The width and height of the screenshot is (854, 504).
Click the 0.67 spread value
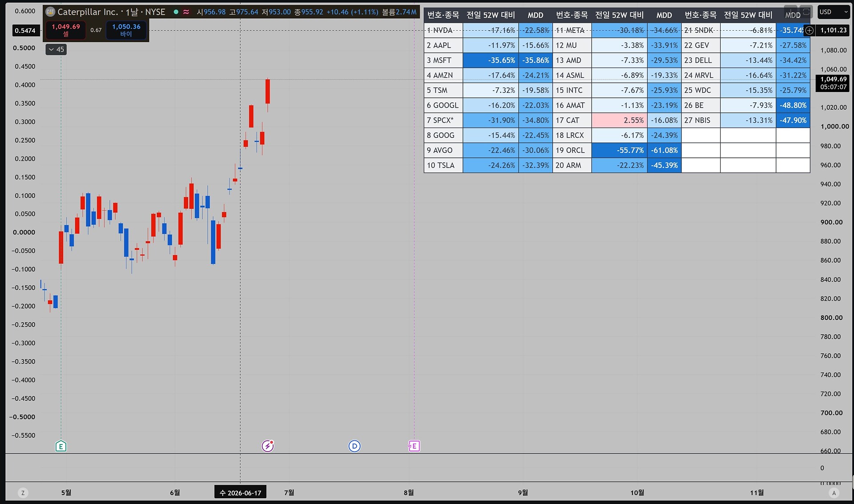[x=96, y=30]
